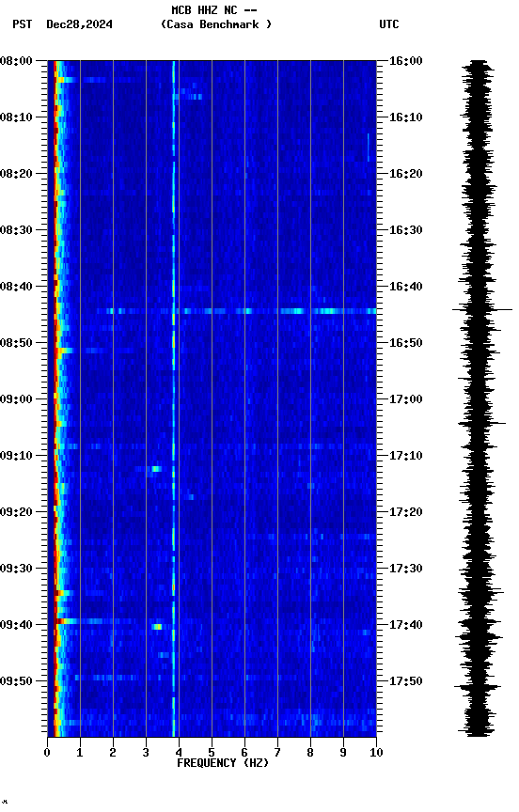Click the 5 Hz frequency axis label
Viewport: 519px width, 812px height.
(212, 753)
